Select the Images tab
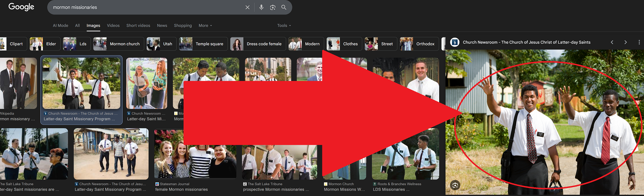This screenshot has width=644, height=196. [93, 26]
